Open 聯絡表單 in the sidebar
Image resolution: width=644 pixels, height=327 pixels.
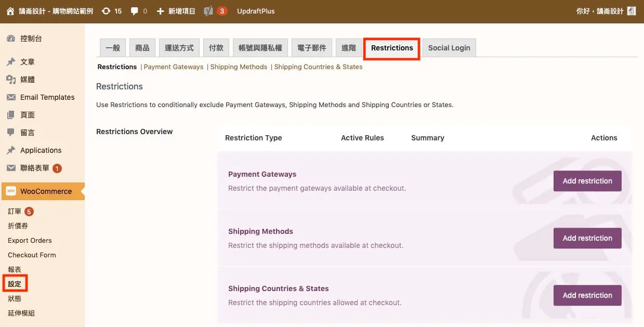pyautogui.click(x=35, y=168)
